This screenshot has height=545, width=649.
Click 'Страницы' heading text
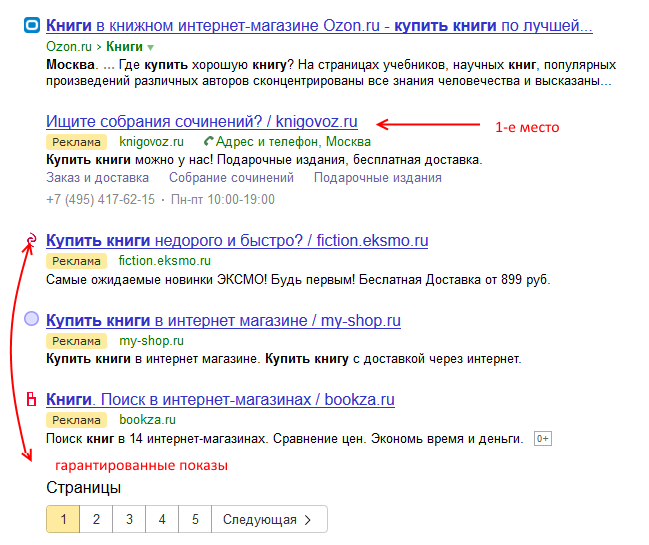tap(84, 487)
